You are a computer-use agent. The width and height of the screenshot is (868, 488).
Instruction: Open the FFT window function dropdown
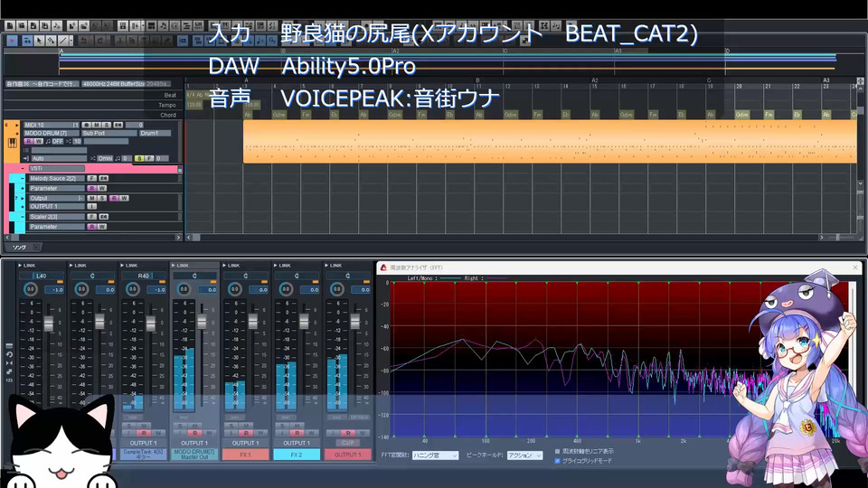click(435, 455)
